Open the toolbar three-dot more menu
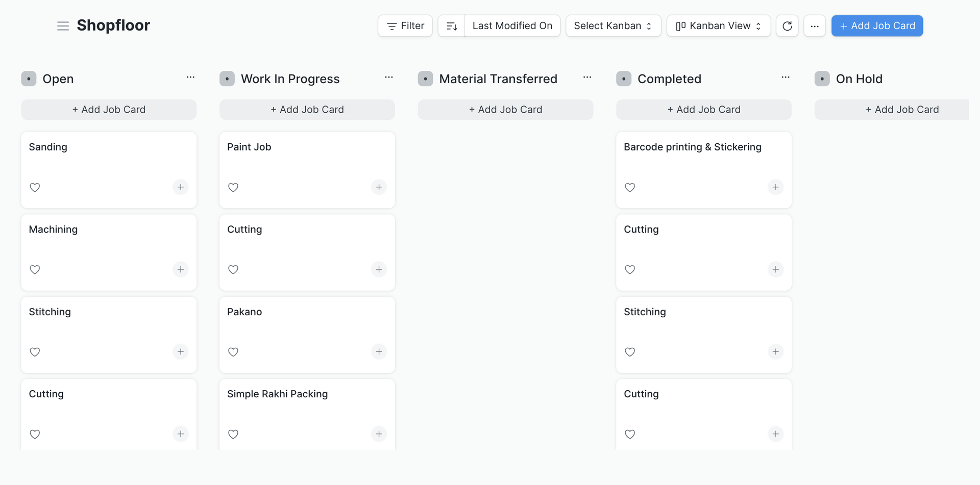Viewport: 980px width, 485px height. (815, 26)
